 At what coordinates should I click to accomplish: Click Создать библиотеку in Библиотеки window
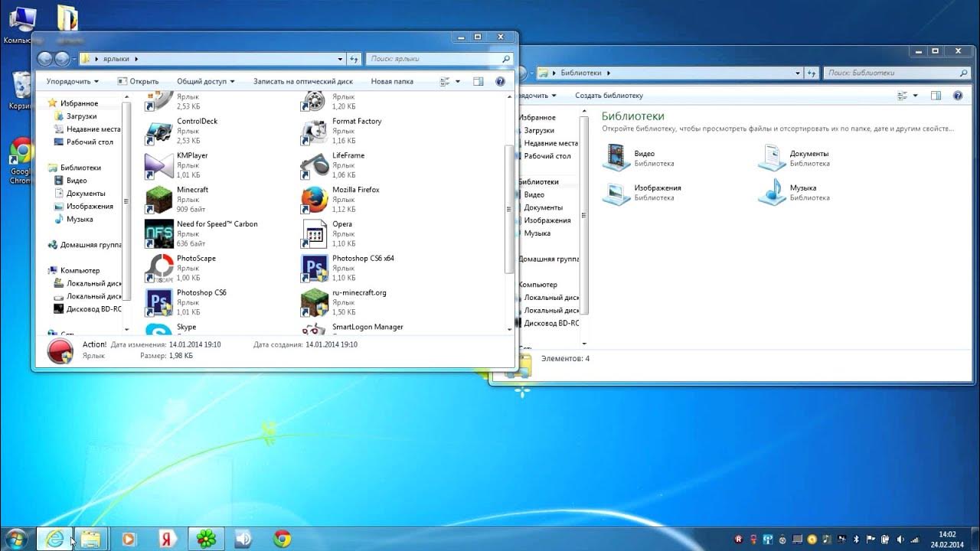pyautogui.click(x=609, y=96)
